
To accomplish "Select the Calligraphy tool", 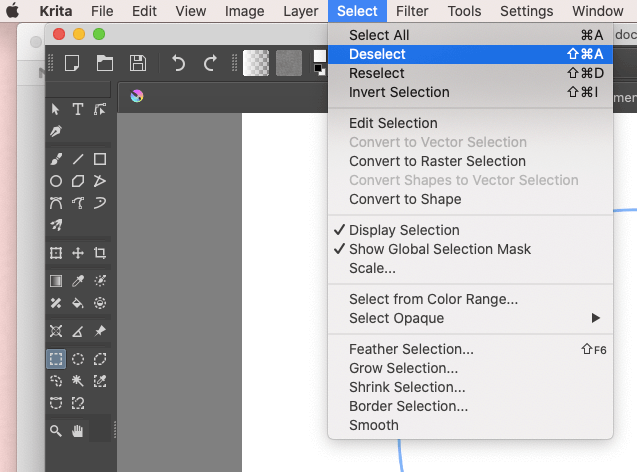I will tap(56, 131).
